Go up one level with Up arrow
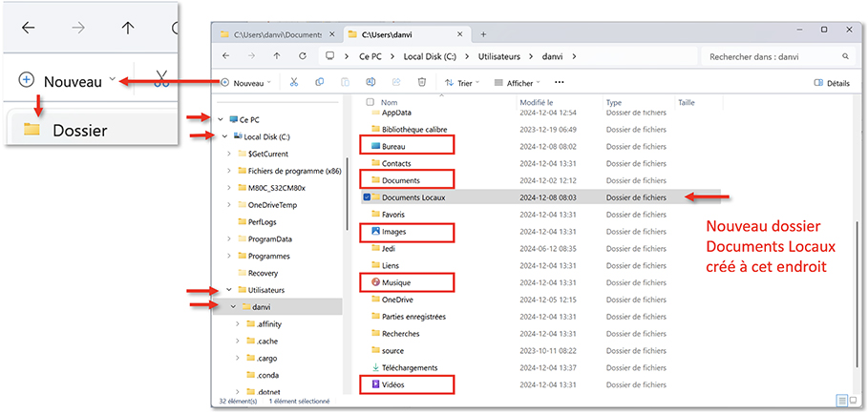Viewport: 868px width, 414px height. point(277,56)
